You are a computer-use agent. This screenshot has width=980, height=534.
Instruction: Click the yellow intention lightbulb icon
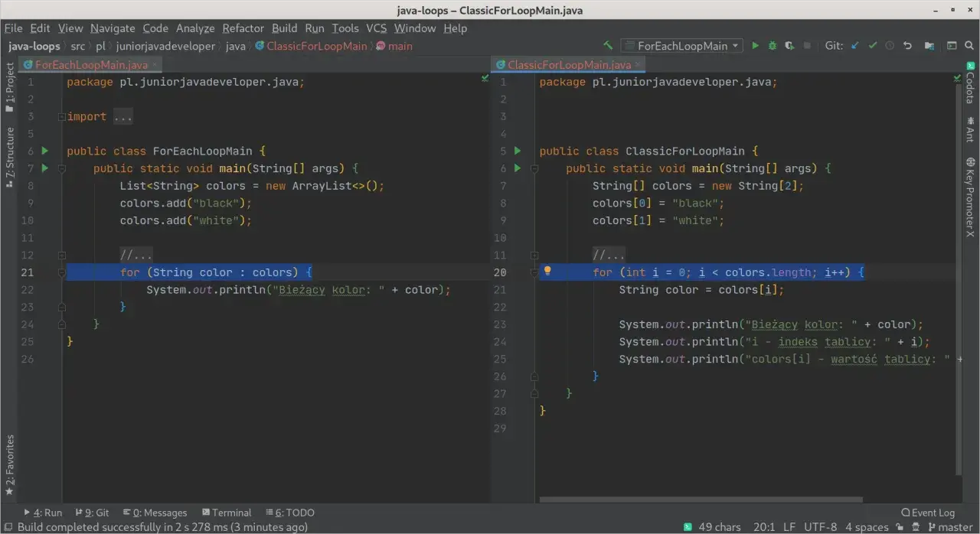click(547, 271)
